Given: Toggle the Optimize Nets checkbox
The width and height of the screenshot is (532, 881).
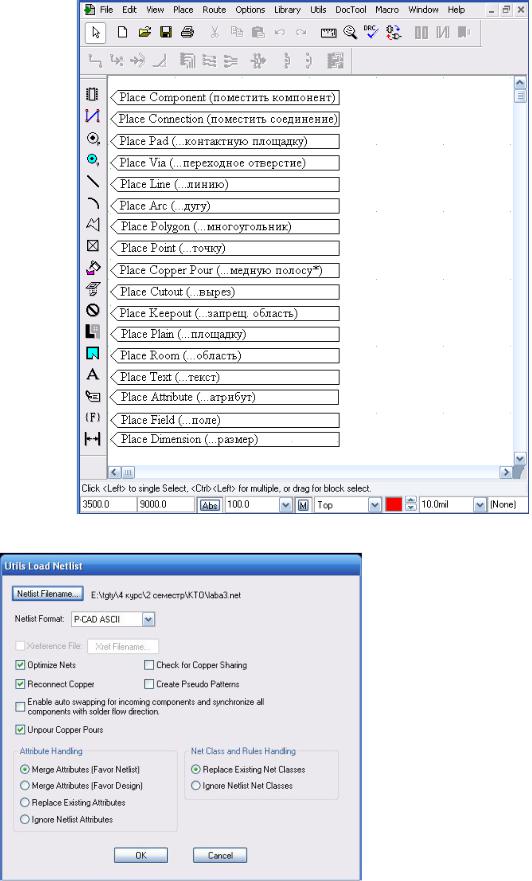Looking at the screenshot, I should pos(20,665).
